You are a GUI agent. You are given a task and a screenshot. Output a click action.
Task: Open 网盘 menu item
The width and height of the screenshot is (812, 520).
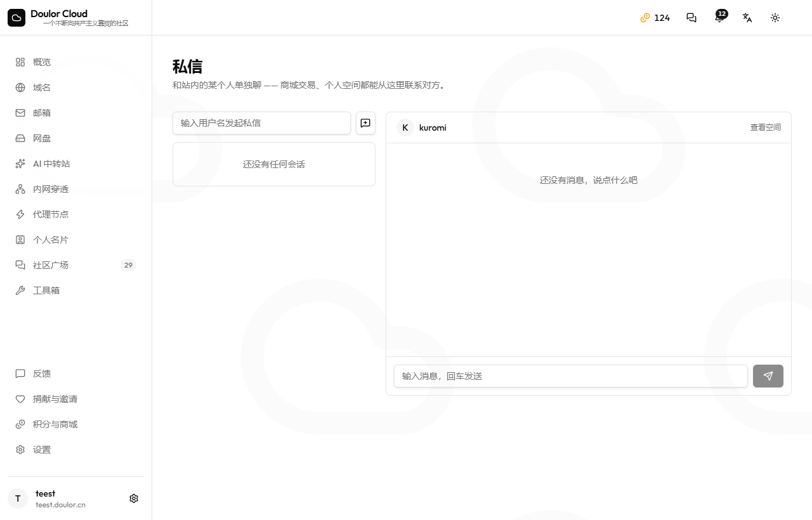(75, 138)
